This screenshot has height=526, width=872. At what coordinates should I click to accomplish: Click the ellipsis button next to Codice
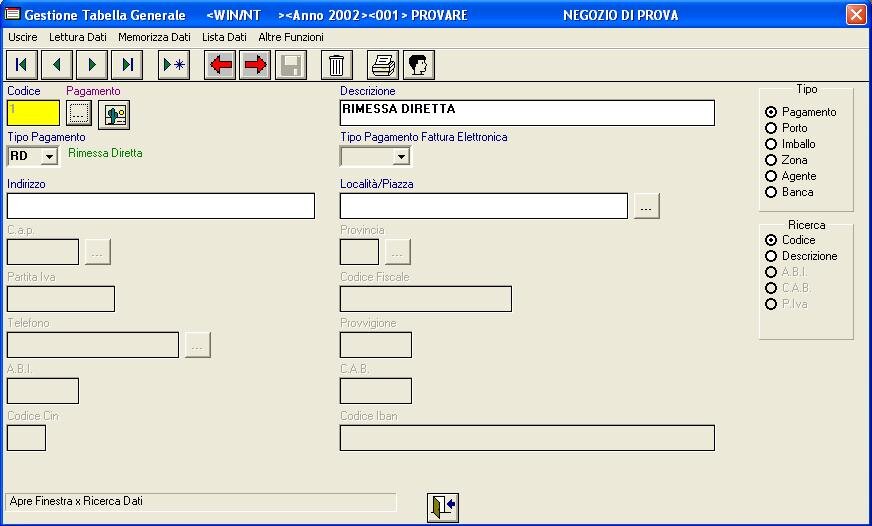coord(79,114)
